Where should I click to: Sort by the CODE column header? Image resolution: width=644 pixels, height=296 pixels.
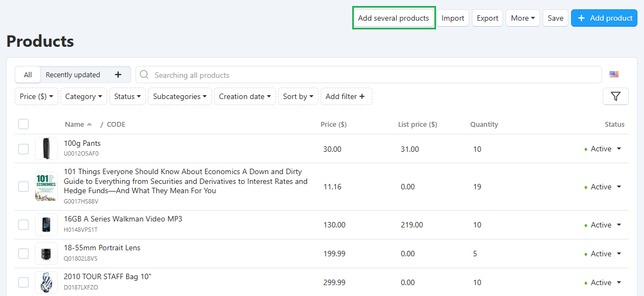pyautogui.click(x=116, y=125)
